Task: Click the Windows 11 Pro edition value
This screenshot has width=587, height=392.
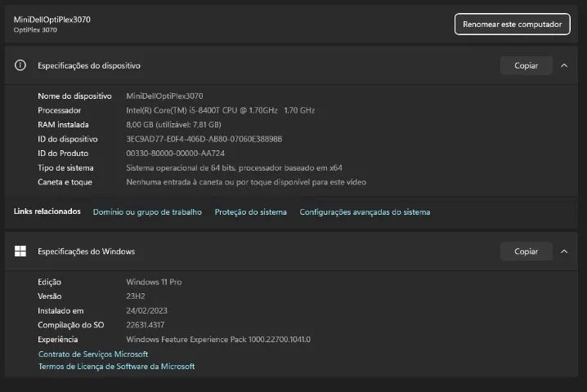Action: tap(154, 282)
